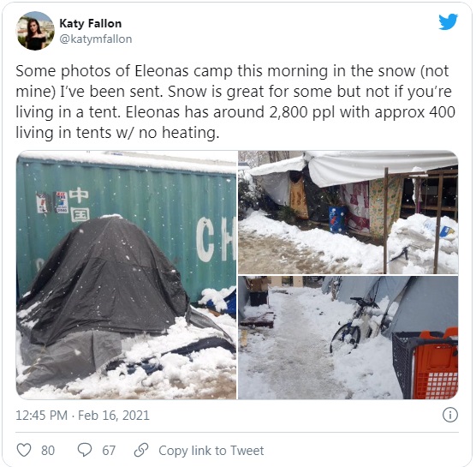The image size is (476, 467).
Task: Click the 80 likes count
Action: point(48,450)
